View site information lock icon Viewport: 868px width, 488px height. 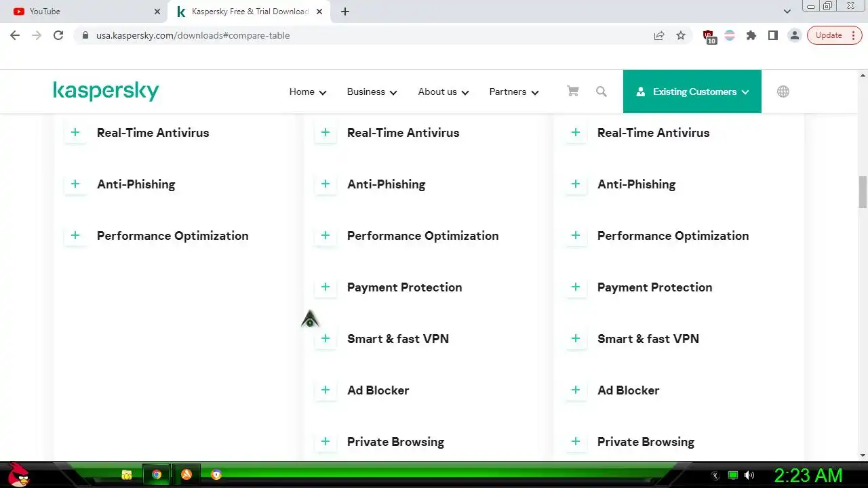85,35
